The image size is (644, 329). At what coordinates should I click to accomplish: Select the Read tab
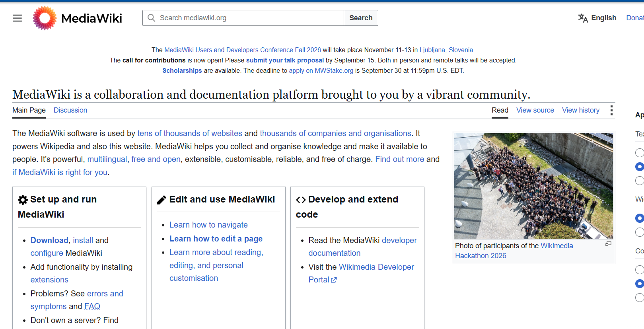click(x=500, y=110)
